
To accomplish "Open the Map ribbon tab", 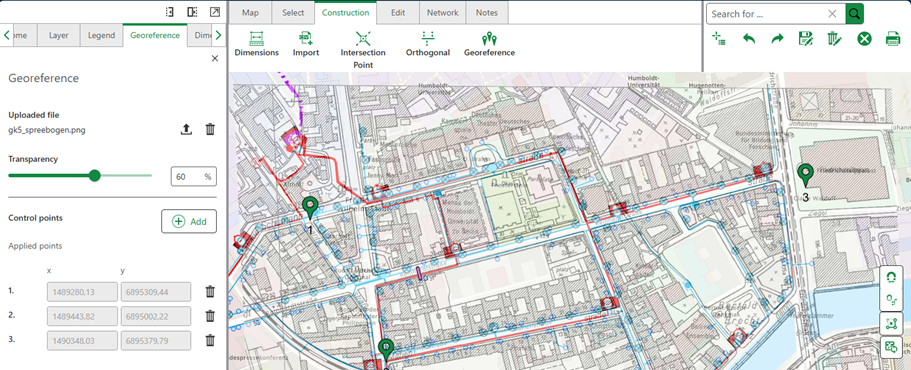I will click(x=250, y=12).
